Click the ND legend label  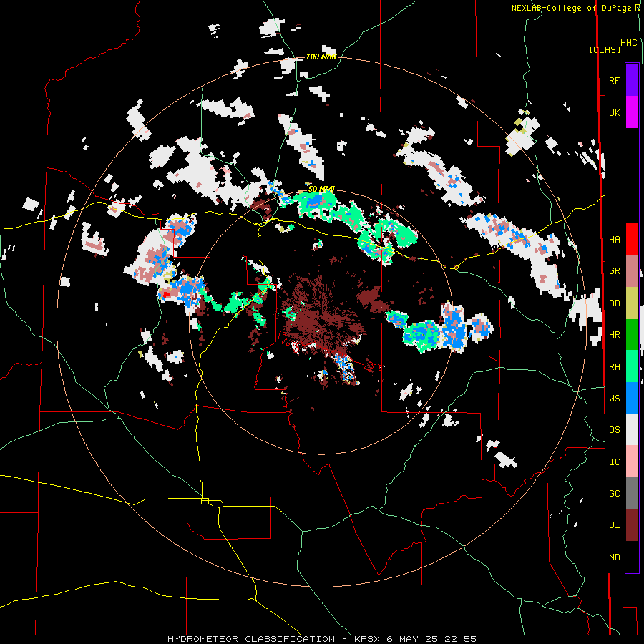[x=614, y=557]
